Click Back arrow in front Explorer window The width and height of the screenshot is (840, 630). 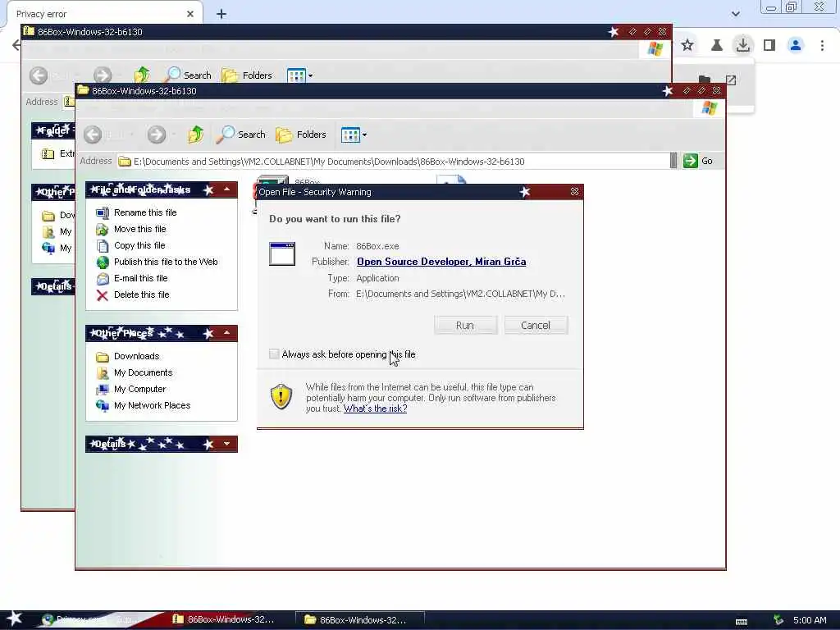93,135
